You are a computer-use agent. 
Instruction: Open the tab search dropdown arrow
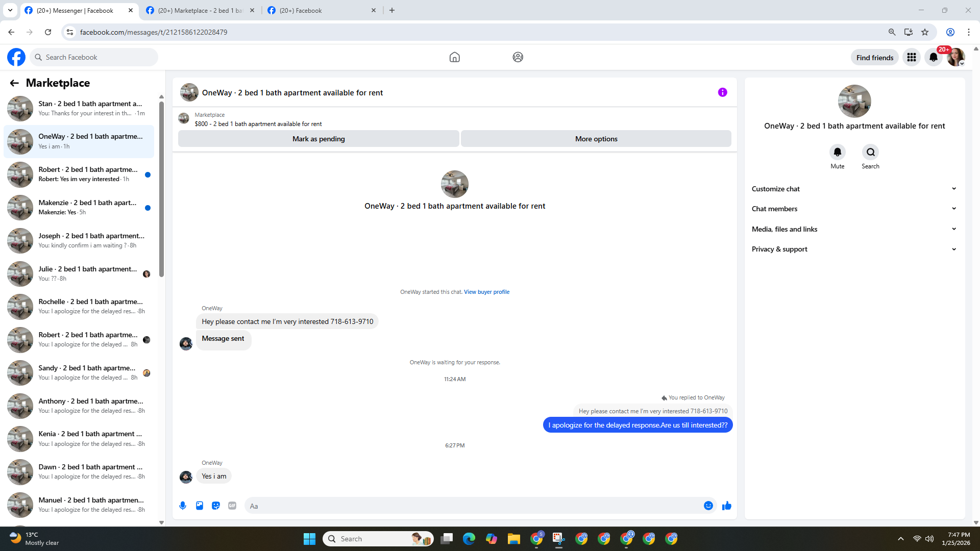(x=10, y=10)
